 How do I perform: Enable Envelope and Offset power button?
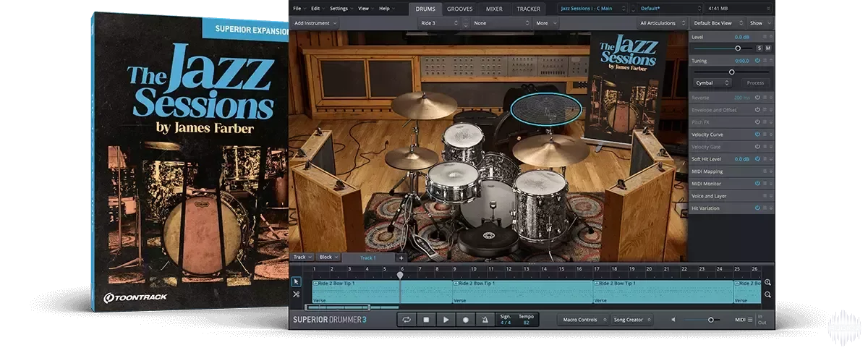coord(758,110)
